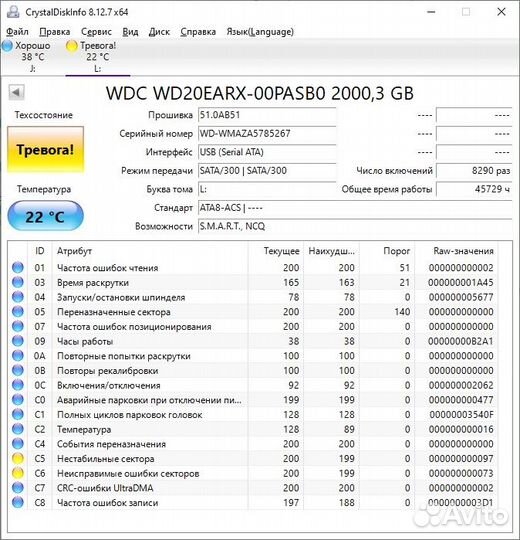Click the yellow warning orb of attribute C5

(x=18, y=458)
